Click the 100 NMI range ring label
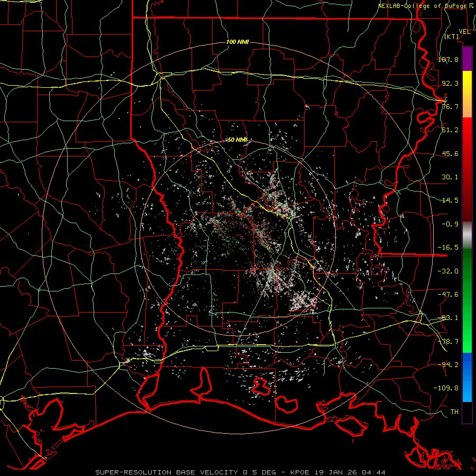Screen dimensions: 476x476 pyautogui.click(x=237, y=42)
